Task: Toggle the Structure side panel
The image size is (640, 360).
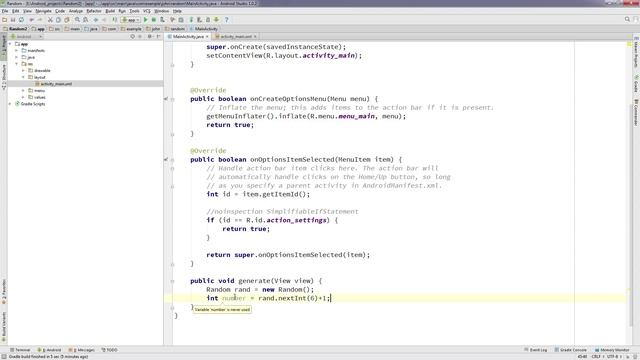Action: [4, 77]
